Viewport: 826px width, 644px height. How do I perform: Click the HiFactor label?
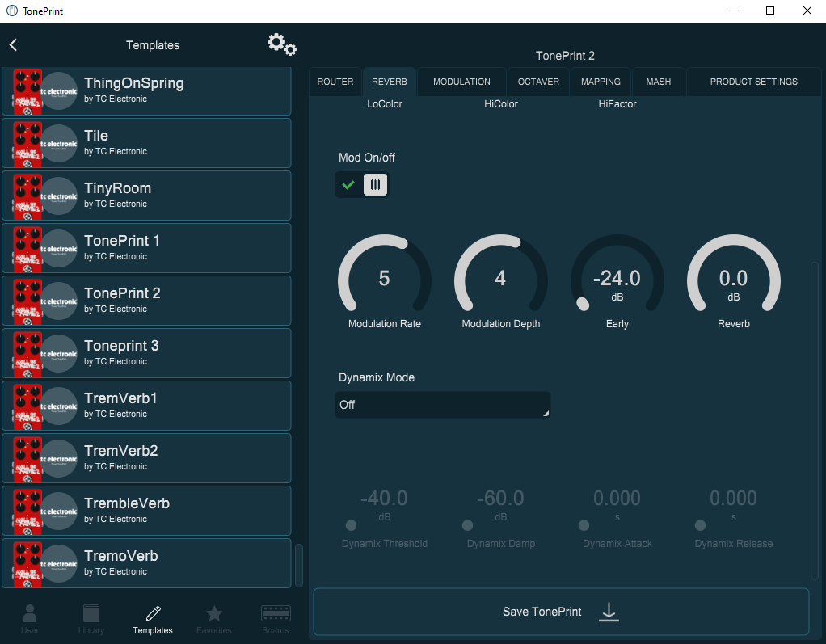(617, 103)
